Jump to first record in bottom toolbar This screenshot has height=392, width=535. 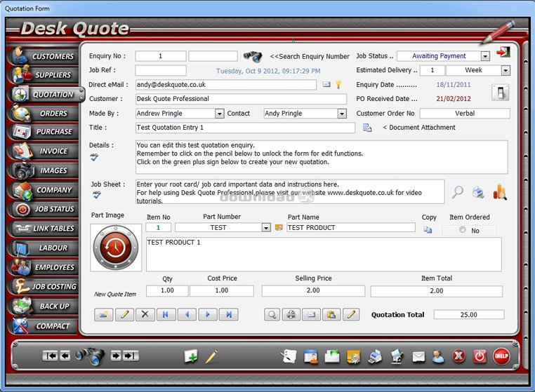coord(50,356)
